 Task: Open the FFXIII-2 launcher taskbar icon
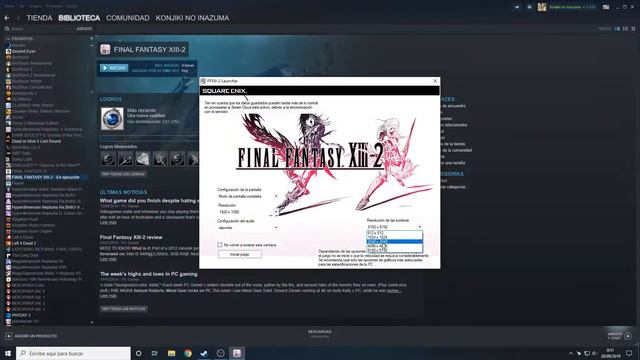click(237, 353)
